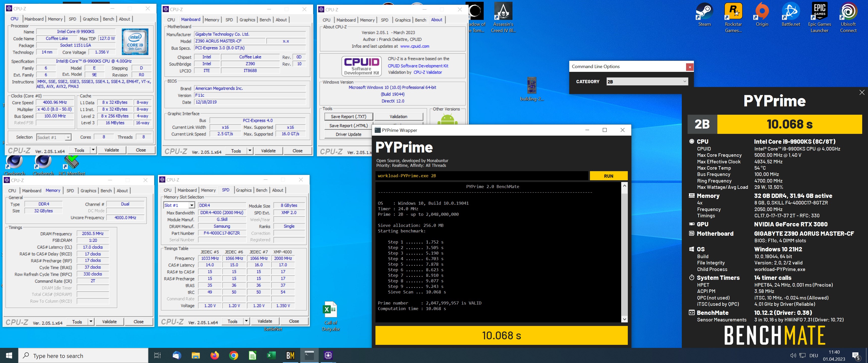This screenshot has height=363, width=868.
Task: Open the CATEGORY 2B dropdown
Action: point(647,81)
